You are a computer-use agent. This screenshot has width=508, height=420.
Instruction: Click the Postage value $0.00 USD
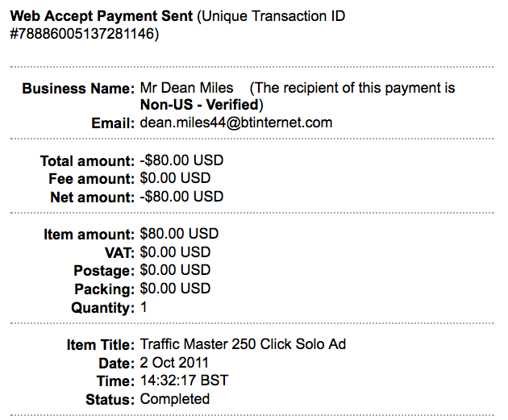pos(175,270)
